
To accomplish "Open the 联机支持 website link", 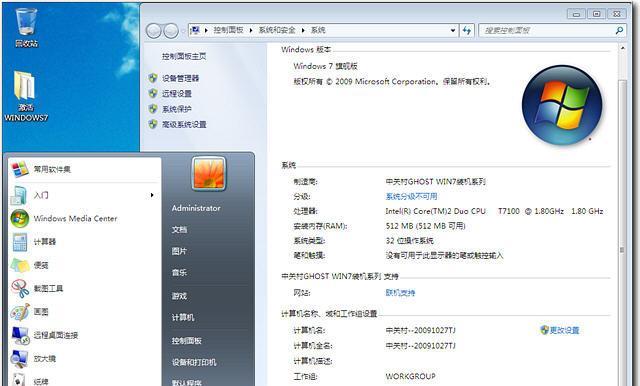I will (400, 293).
